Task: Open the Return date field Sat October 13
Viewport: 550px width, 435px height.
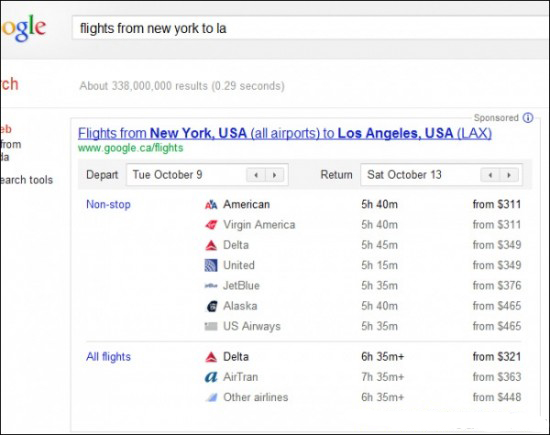Action: 441,174
